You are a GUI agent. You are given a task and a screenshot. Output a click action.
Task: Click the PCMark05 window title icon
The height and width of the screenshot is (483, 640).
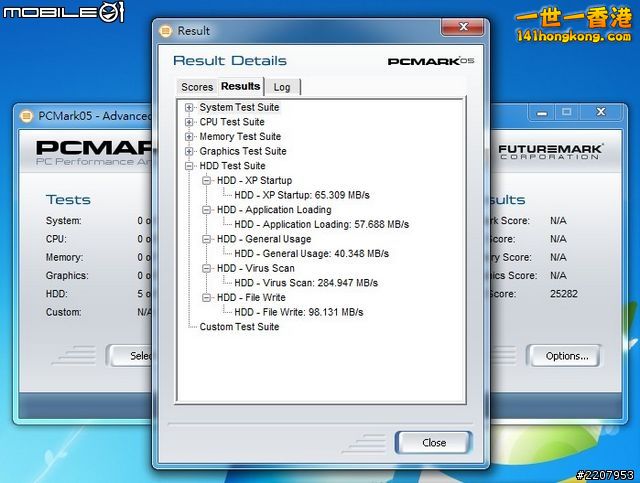(x=26, y=116)
